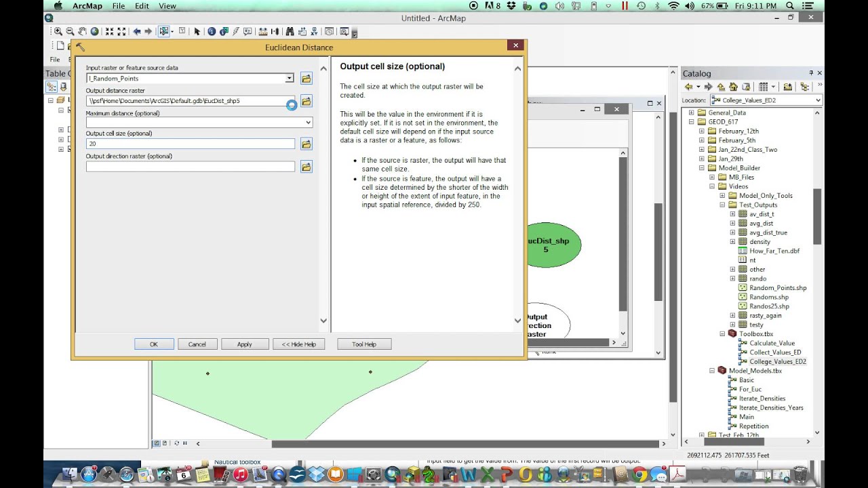The width and height of the screenshot is (868, 488).
Task: Collapse Model_Builder folder
Action: click(x=702, y=168)
